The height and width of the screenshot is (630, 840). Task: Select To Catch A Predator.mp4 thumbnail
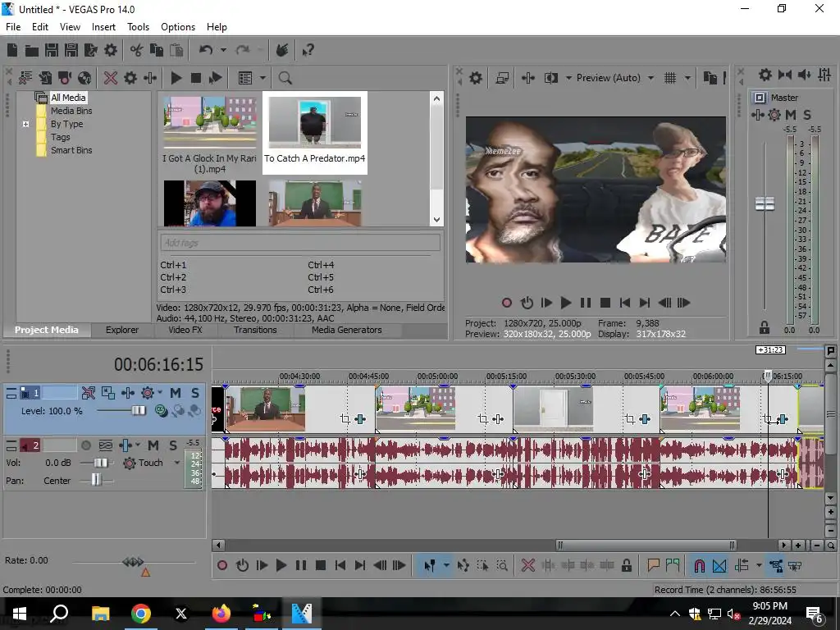point(314,123)
